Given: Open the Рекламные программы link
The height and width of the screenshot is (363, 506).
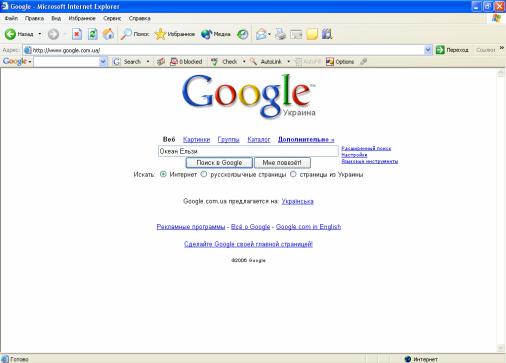Looking at the screenshot, I should click(191, 227).
